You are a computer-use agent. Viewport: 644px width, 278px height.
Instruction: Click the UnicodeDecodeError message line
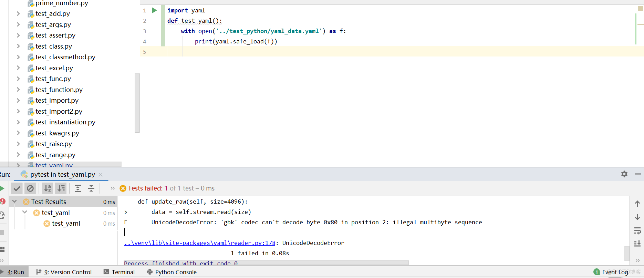point(317,222)
